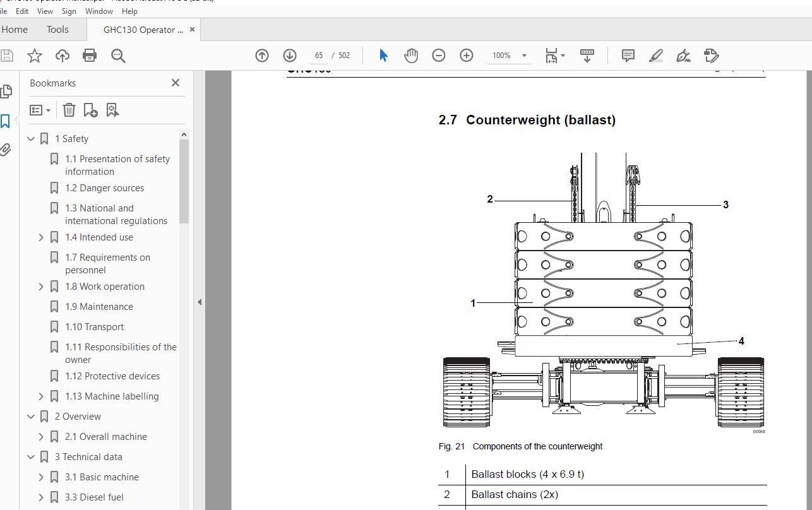The width and height of the screenshot is (812, 510).
Task: Print the document using the printer icon
Action: [x=90, y=56]
